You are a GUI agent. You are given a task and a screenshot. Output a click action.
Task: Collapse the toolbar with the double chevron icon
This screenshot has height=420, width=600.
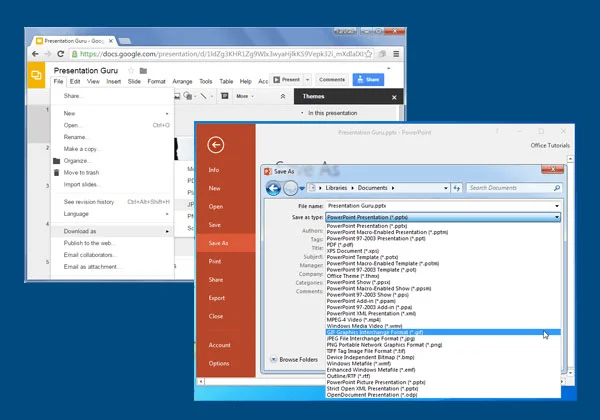(283, 96)
